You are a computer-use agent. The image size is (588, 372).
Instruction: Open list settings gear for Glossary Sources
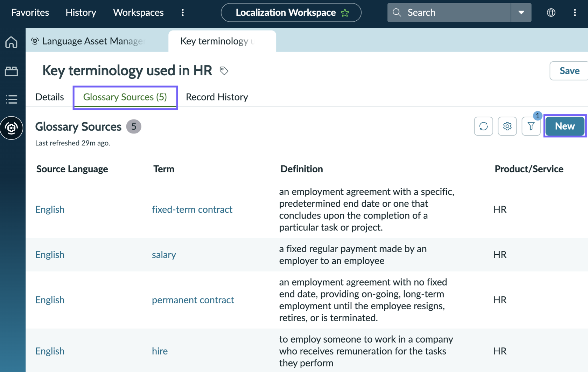(x=507, y=126)
